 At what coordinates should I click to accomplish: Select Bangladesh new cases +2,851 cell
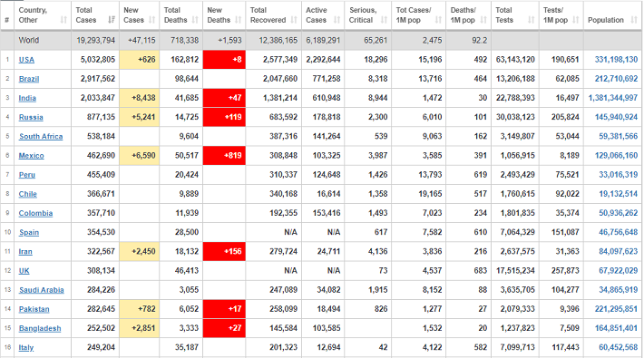[140, 328]
